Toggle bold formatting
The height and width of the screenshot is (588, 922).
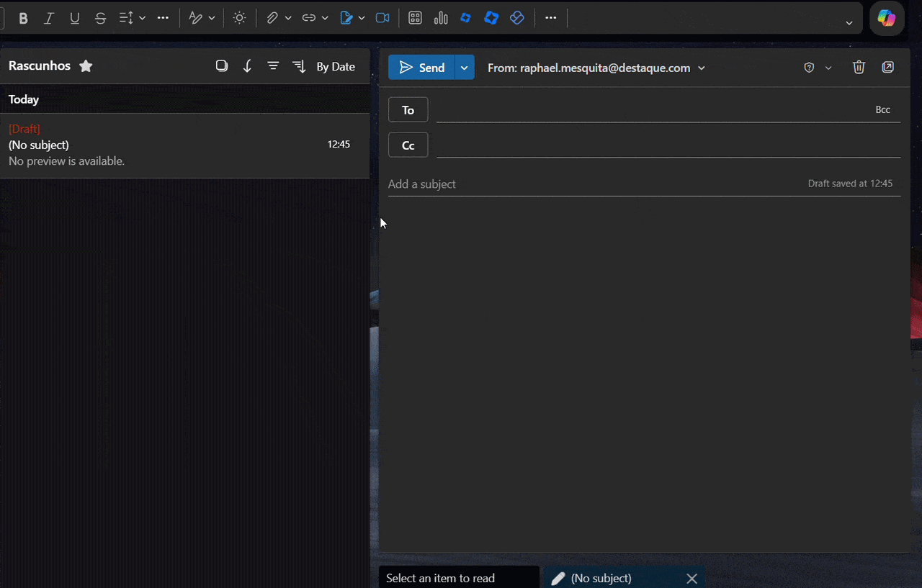coord(23,19)
